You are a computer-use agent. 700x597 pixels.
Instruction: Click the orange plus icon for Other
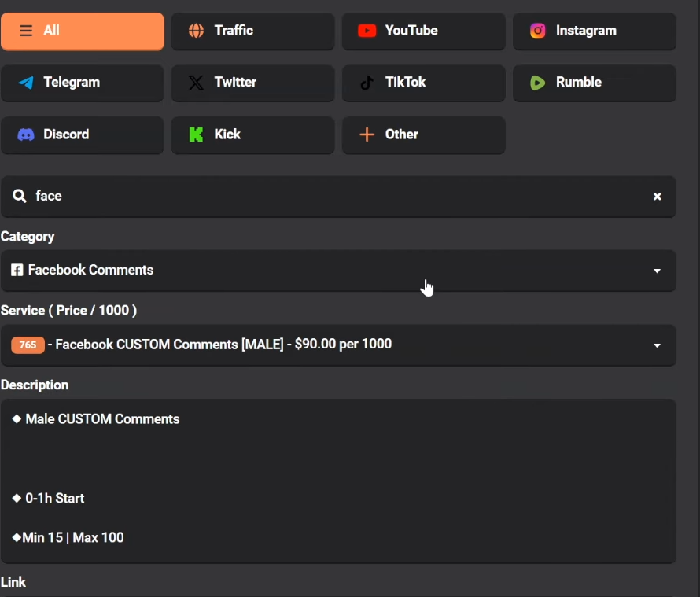point(367,135)
